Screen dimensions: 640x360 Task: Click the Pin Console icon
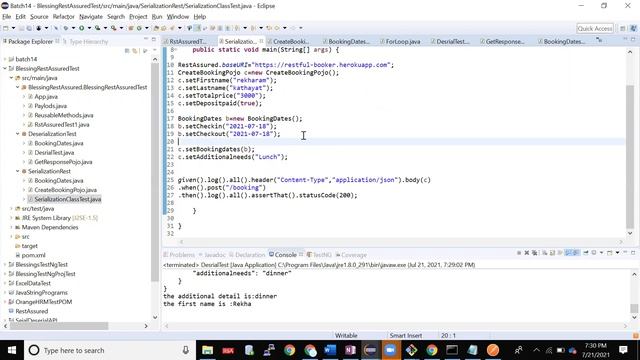586,253
